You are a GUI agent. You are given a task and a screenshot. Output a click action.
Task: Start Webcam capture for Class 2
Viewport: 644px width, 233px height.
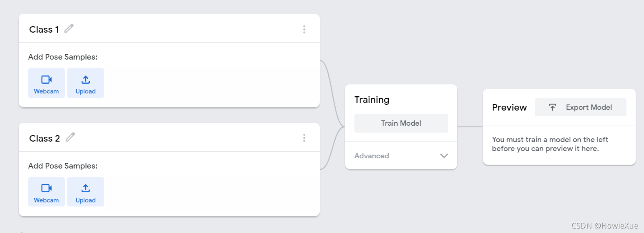click(x=46, y=192)
